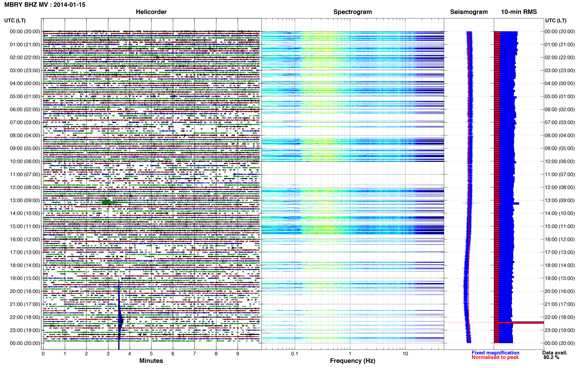Click the 1 Hz frequency tick label
Image resolution: width=588 pixels, height=368 pixels.
pos(350,354)
